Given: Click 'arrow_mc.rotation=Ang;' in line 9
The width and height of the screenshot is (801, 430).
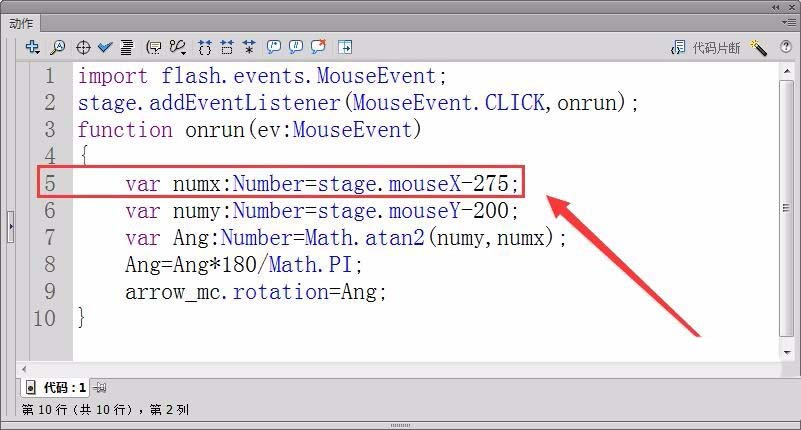Looking at the screenshot, I should pyautogui.click(x=255, y=293).
